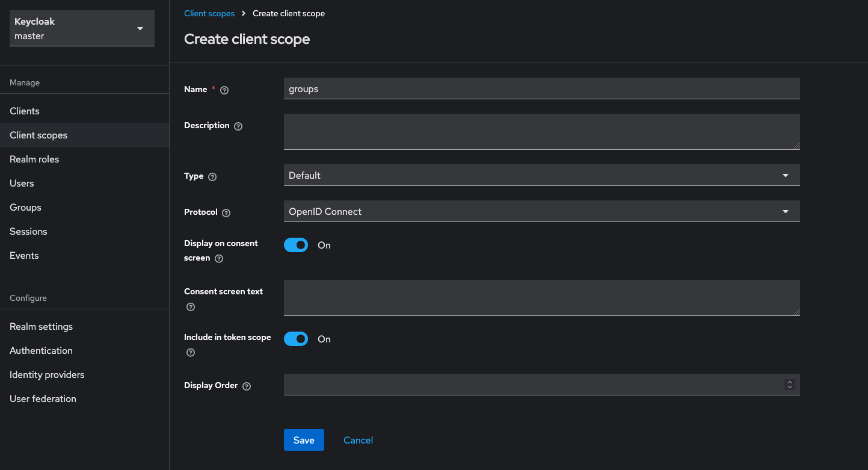The height and width of the screenshot is (470, 868).
Task: Open the Authentication section
Action: (41, 350)
